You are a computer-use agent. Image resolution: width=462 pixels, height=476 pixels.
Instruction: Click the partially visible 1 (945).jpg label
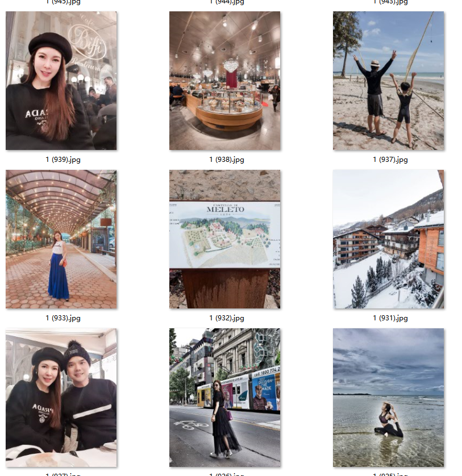coord(63,2)
